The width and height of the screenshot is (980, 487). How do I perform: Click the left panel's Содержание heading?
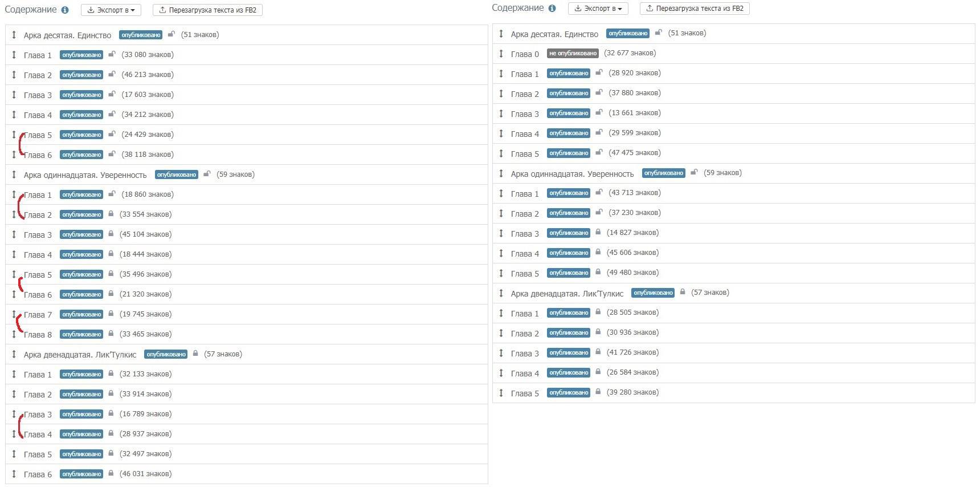point(31,10)
